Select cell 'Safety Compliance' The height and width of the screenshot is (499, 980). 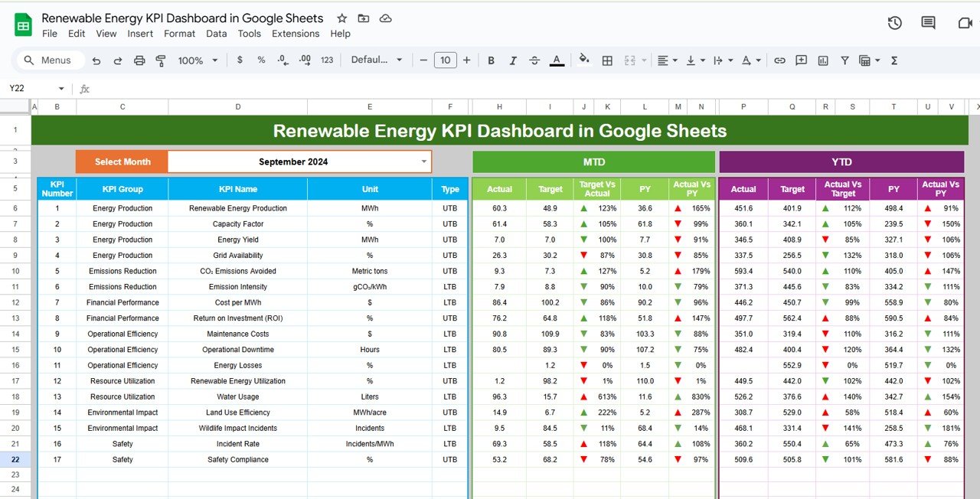coord(238,459)
